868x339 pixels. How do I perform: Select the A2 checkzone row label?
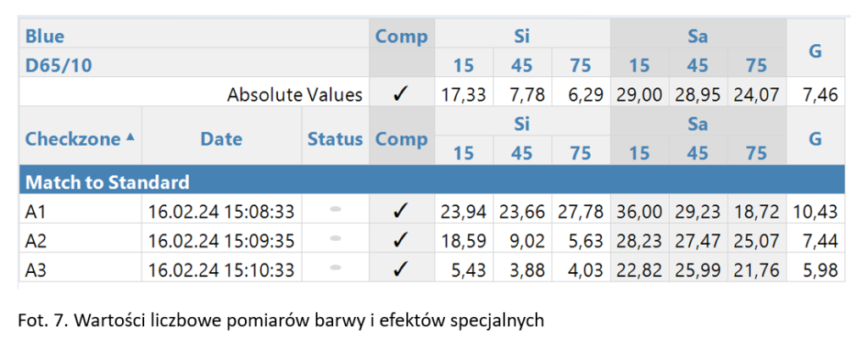click(x=36, y=242)
